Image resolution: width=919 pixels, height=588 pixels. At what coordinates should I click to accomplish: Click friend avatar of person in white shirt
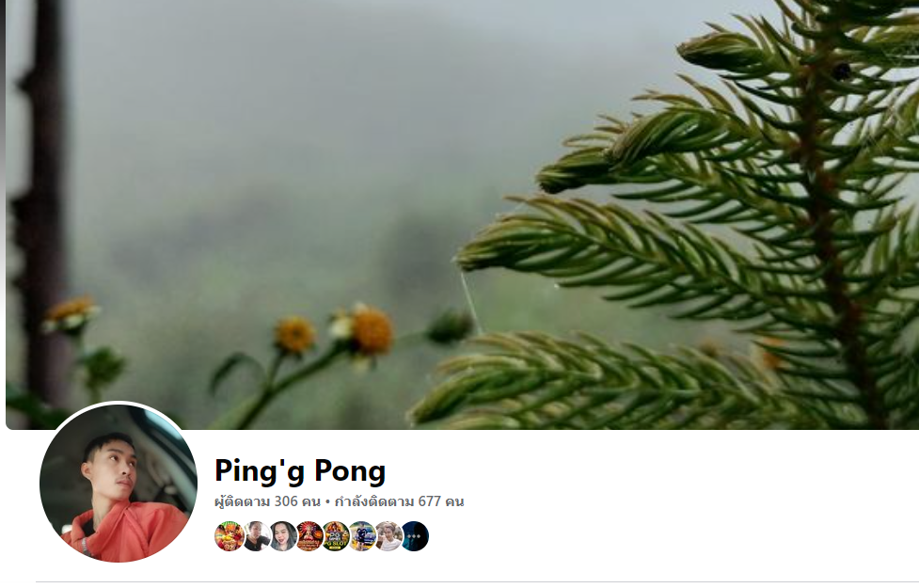388,536
